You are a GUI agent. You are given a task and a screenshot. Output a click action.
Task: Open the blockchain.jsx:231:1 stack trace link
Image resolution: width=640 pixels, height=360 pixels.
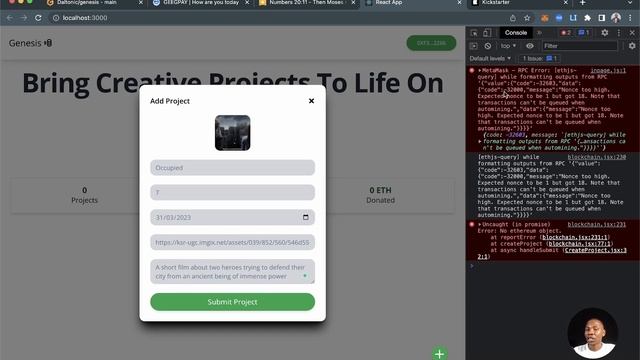click(x=576, y=237)
